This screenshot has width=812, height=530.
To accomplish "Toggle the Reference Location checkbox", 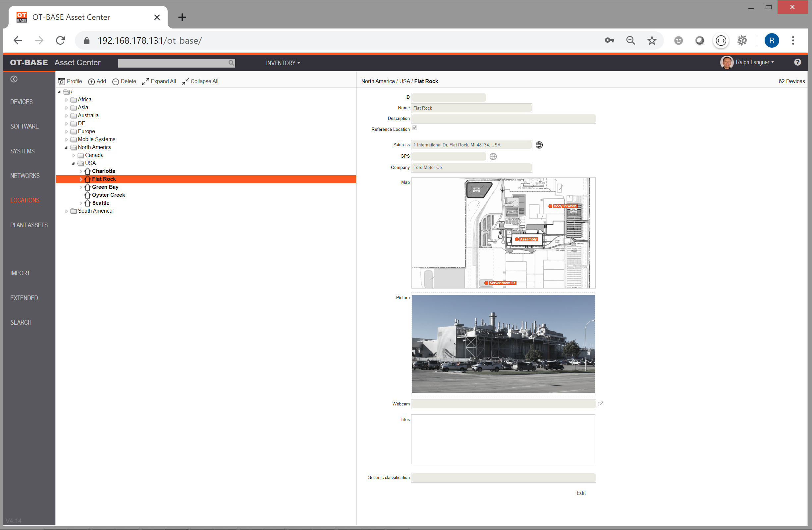I will 414,128.
